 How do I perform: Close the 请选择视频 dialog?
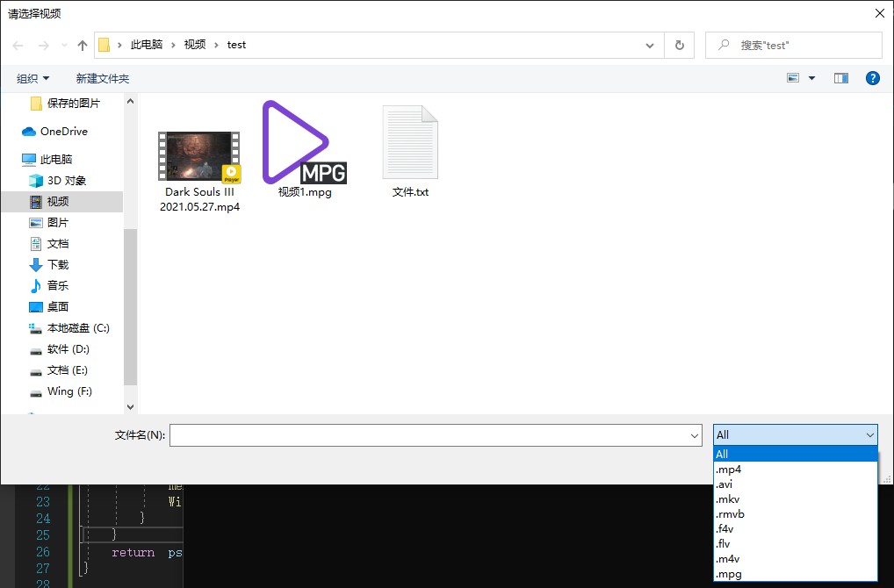tap(880, 13)
